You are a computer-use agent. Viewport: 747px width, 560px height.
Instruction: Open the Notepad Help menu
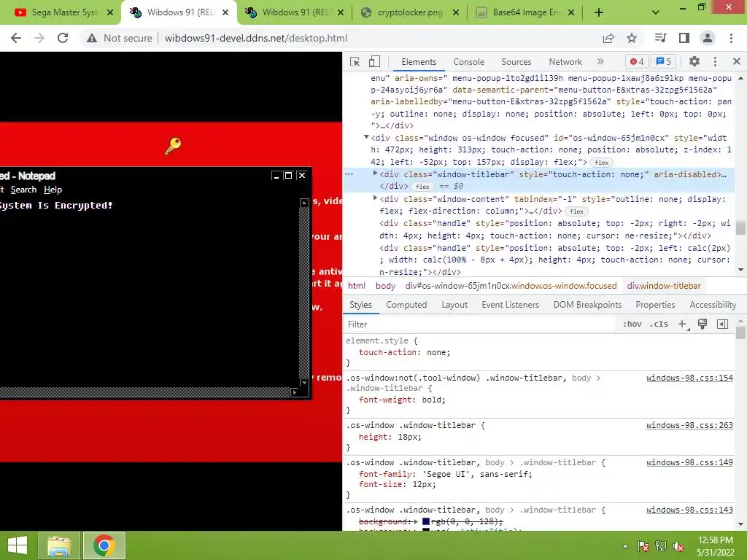pyautogui.click(x=53, y=190)
